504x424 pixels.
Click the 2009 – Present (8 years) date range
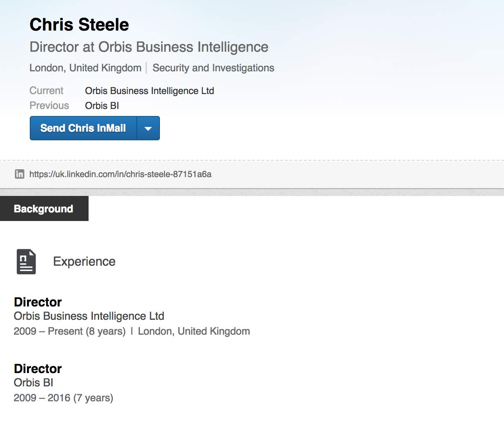point(69,332)
